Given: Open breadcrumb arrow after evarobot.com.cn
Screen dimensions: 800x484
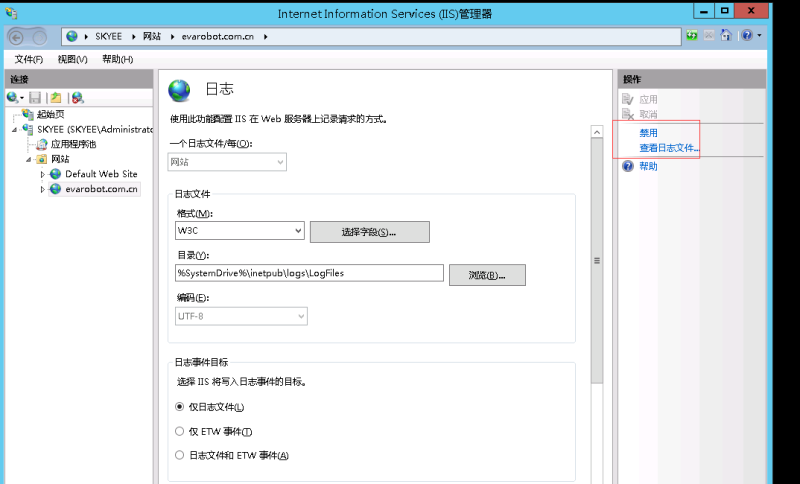Looking at the screenshot, I should (x=266, y=37).
